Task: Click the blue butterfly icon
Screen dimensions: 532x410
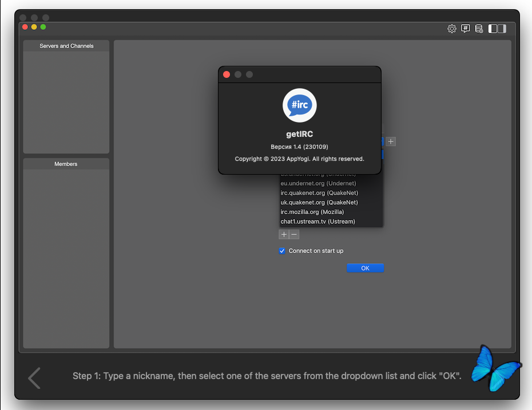Action: tap(494, 367)
